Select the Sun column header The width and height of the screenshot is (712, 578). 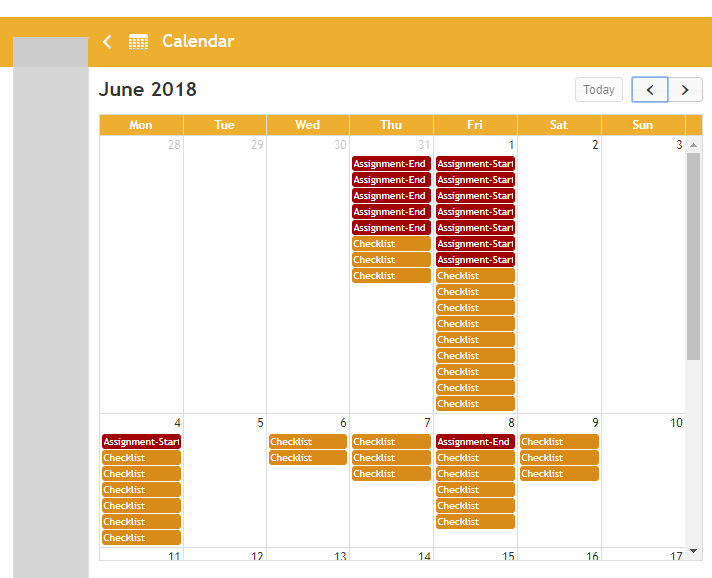click(642, 125)
